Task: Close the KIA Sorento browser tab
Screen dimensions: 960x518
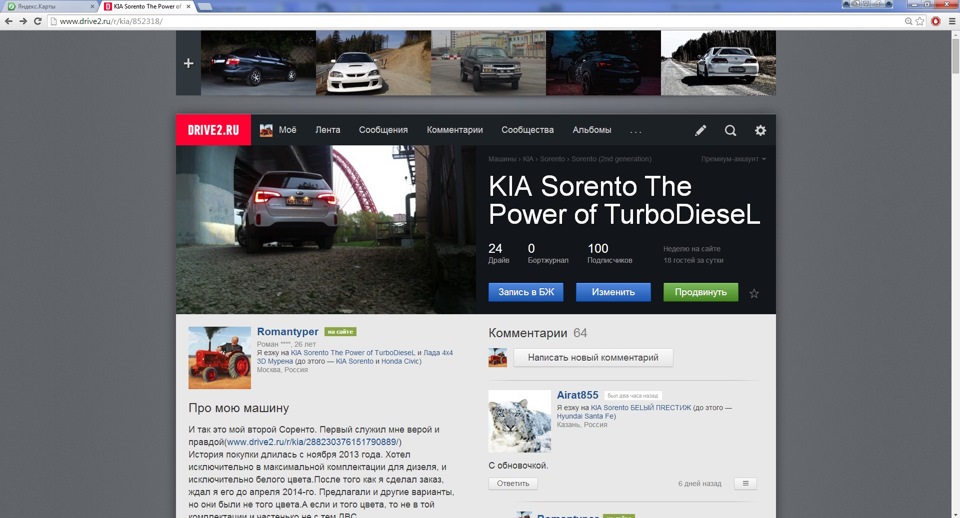Action: coord(188,6)
